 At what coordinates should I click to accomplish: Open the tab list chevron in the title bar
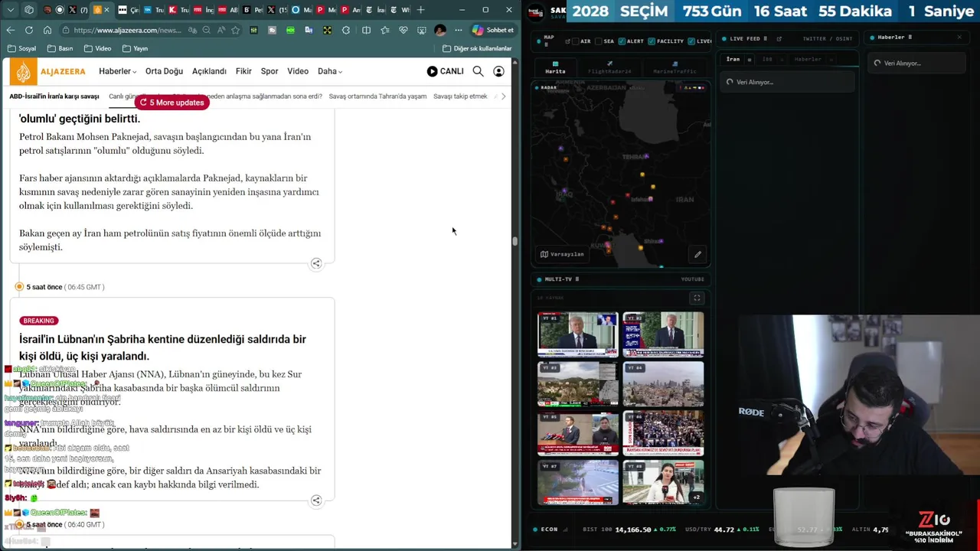[11, 10]
